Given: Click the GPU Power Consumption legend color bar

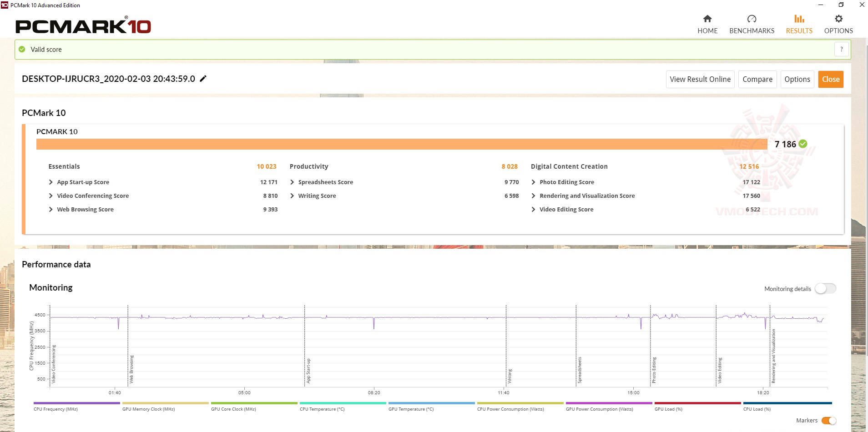Looking at the screenshot, I should point(609,403).
